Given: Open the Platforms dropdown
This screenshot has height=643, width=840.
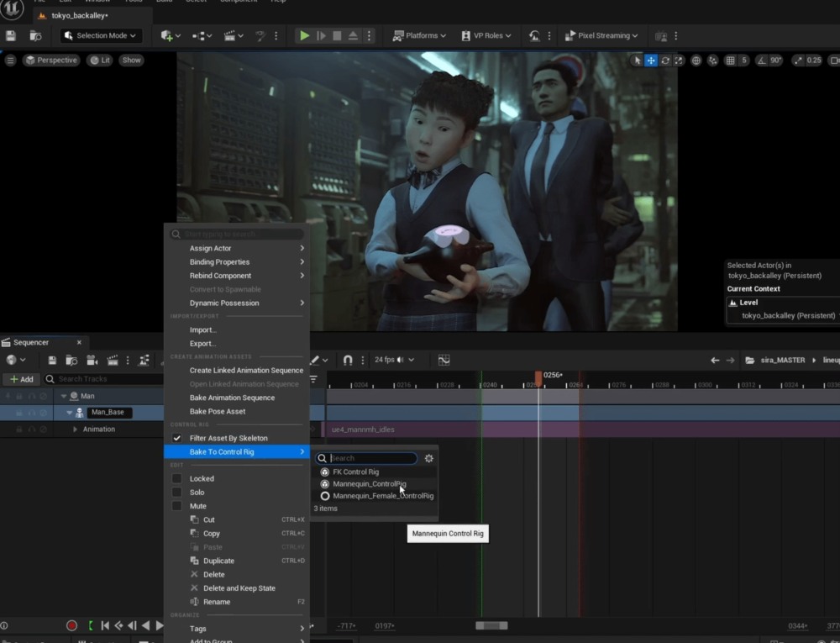Looking at the screenshot, I should [x=419, y=36].
